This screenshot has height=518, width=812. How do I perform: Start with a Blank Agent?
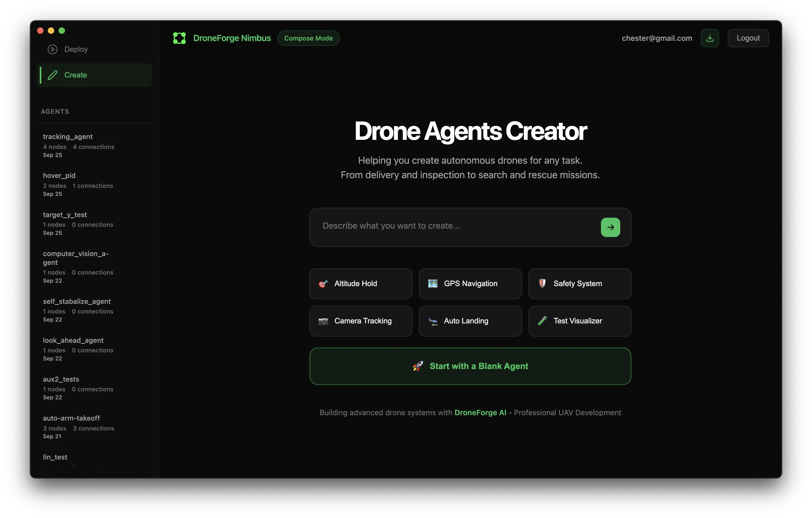point(470,366)
